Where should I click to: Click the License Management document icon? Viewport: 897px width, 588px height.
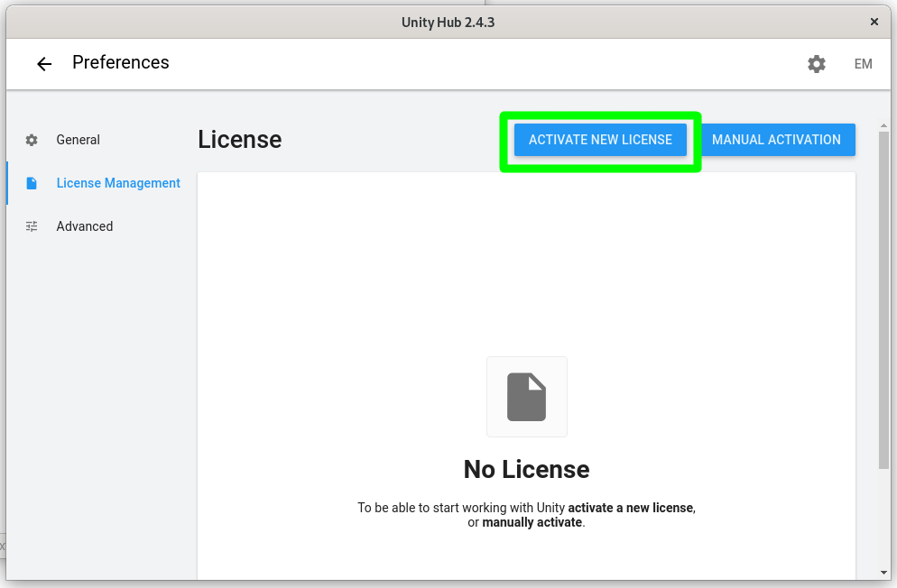pyautogui.click(x=32, y=183)
